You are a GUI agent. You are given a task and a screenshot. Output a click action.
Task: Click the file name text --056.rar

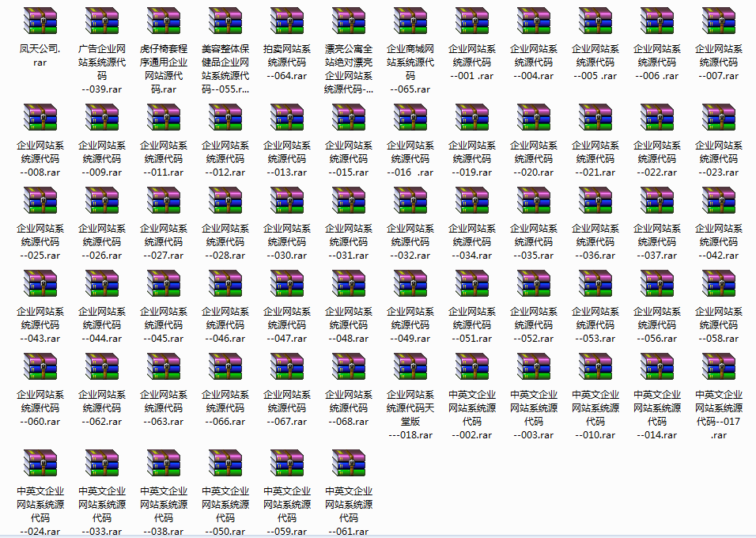[657, 339]
